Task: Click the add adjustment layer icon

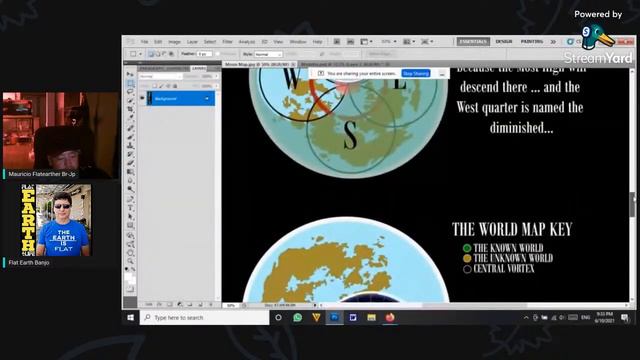Action: (180, 304)
